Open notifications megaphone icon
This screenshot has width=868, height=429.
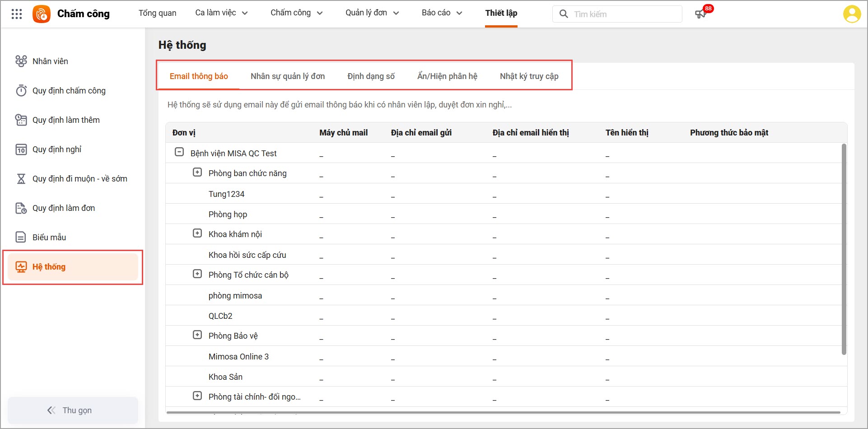(700, 14)
